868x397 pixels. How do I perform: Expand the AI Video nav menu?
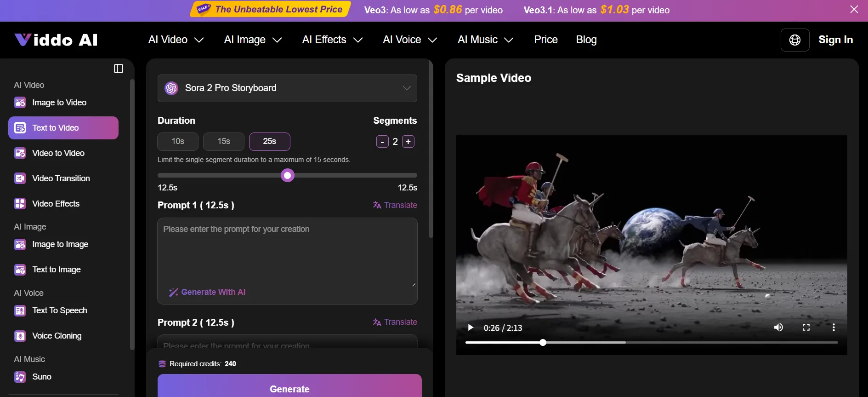point(176,40)
